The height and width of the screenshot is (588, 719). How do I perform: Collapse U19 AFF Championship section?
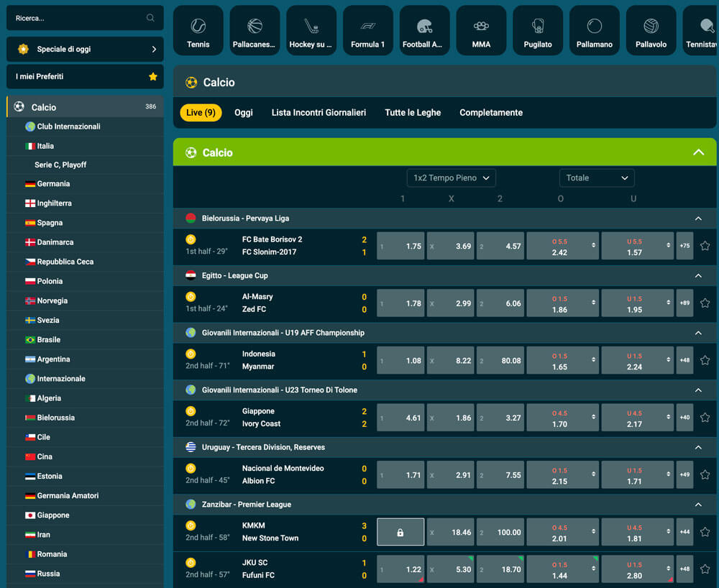click(x=698, y=334)
